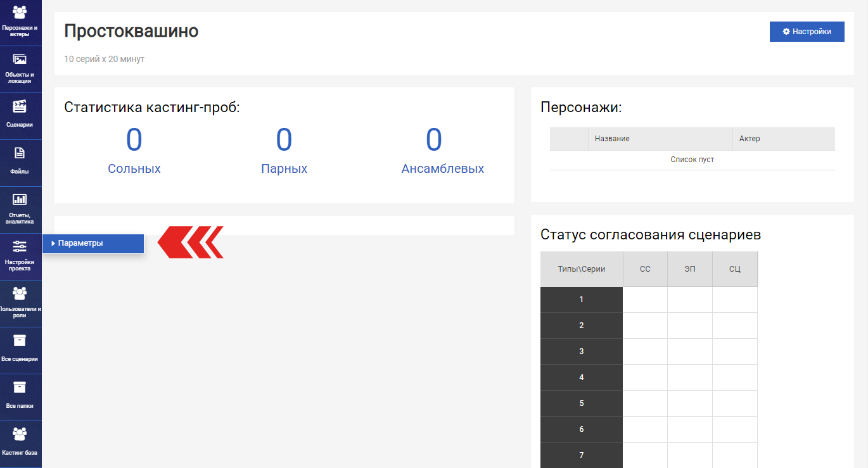This screenshot has height=468, width=868.
Task: Click Ансамблевых casting statistic link
Action: (x=443, y=169)
